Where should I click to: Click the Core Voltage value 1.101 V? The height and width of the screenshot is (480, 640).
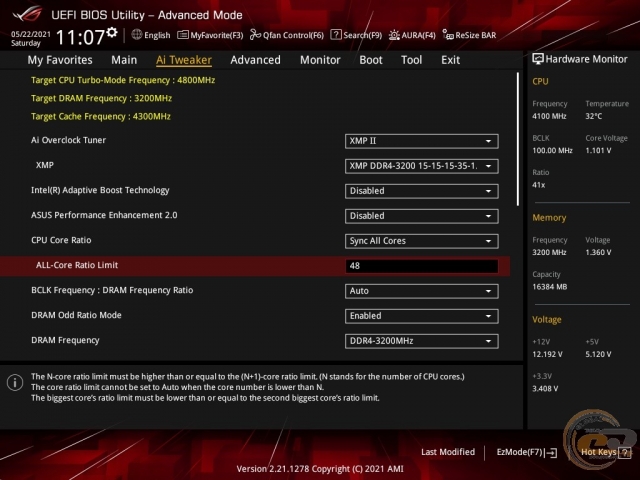tap(598, 151)
